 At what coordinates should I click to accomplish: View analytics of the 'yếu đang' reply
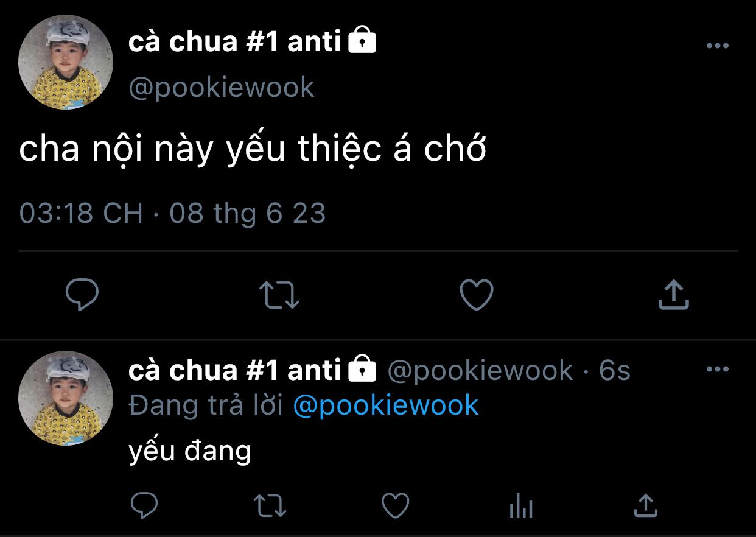[x=520, y=506]
